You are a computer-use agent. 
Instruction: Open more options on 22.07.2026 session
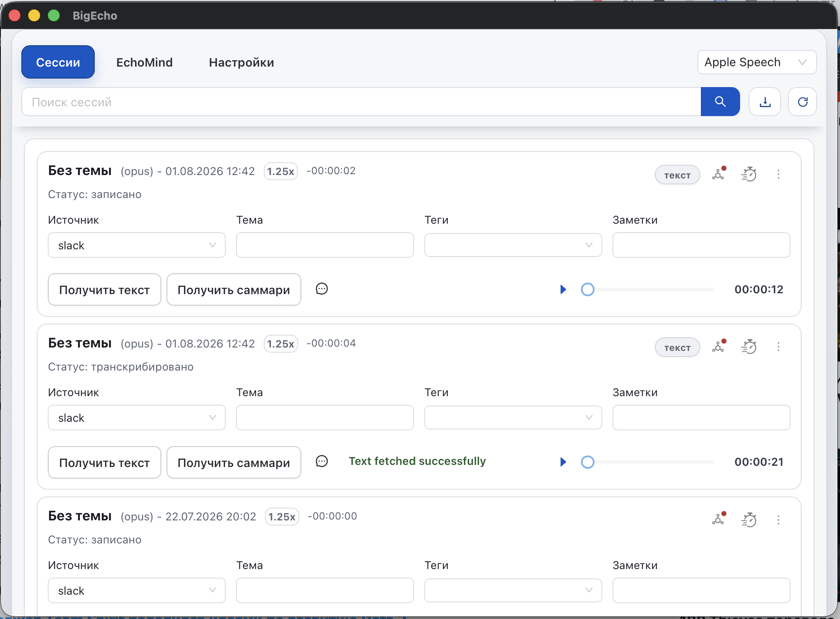(x=779, y=520)
